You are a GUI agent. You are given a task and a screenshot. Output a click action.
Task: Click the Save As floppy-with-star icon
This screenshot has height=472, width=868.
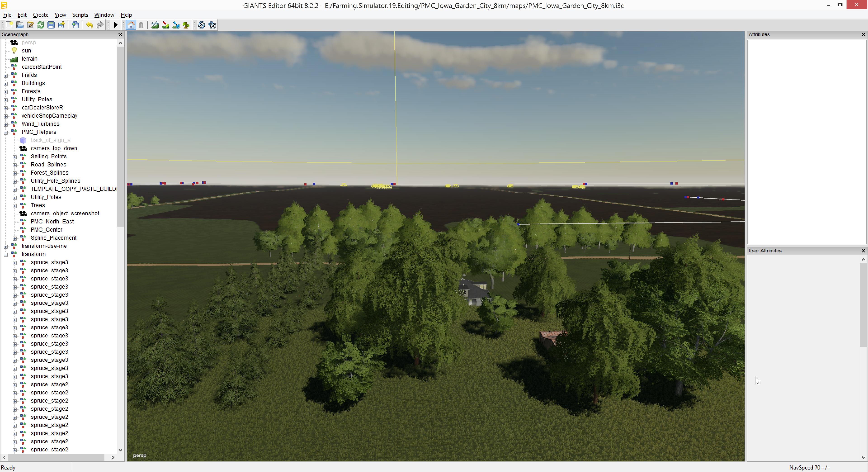pyautogui.click(x=62, y=25)
